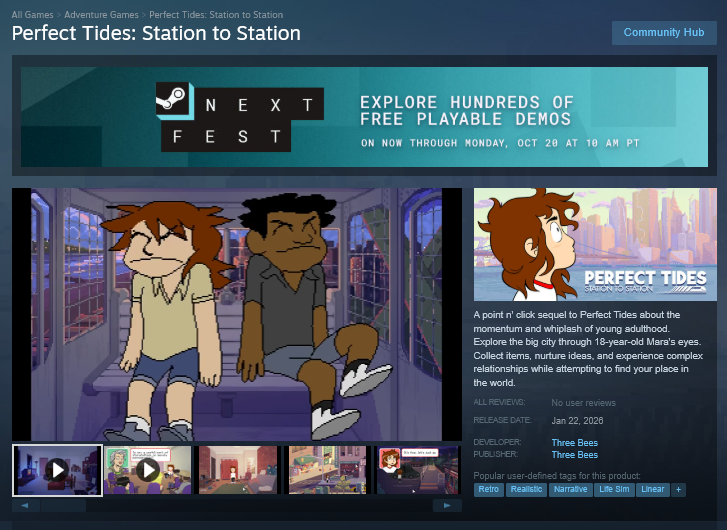The height and width of the screenshot is (530, 727).
Task: Open Adventure Games breadcrumb link
Action: 102,15
